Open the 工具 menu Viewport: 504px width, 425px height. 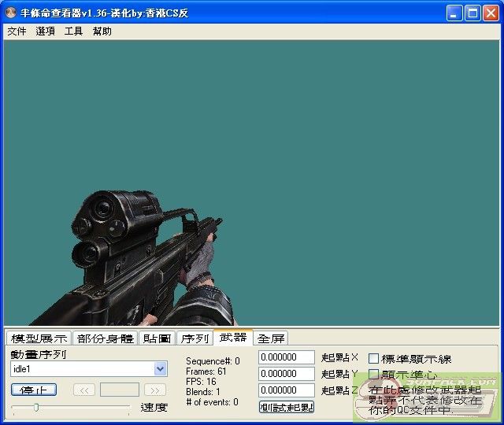click(x=73, y=31)
